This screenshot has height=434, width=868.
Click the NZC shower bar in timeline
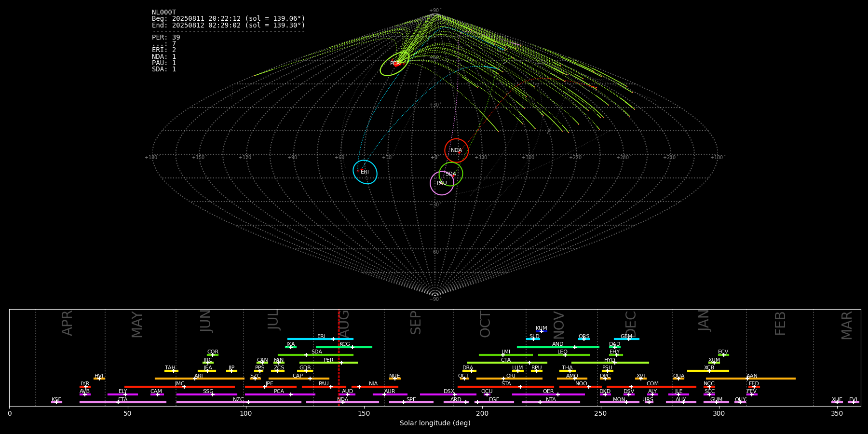click(x=239, y=402)
